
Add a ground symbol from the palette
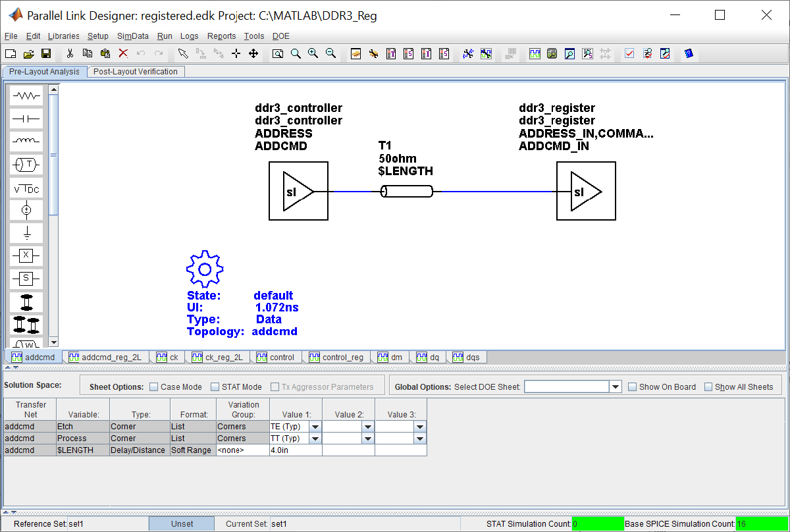tap(26, 233)
